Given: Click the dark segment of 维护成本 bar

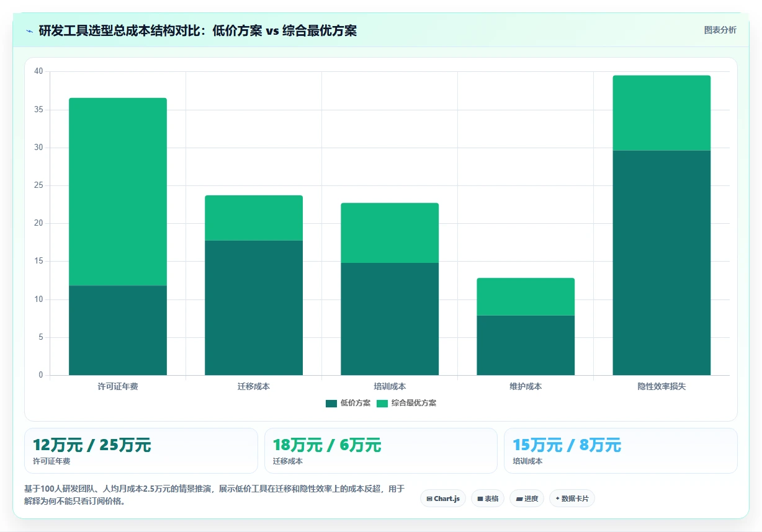Looking at the screenshot, I should [x=526, y=345].
